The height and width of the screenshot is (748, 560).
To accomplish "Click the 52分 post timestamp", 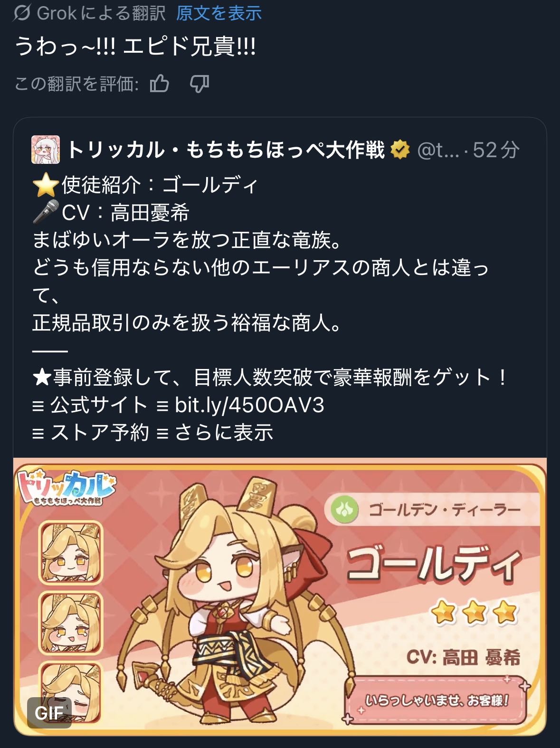I will pyautogui.click(x=496, y=150).
